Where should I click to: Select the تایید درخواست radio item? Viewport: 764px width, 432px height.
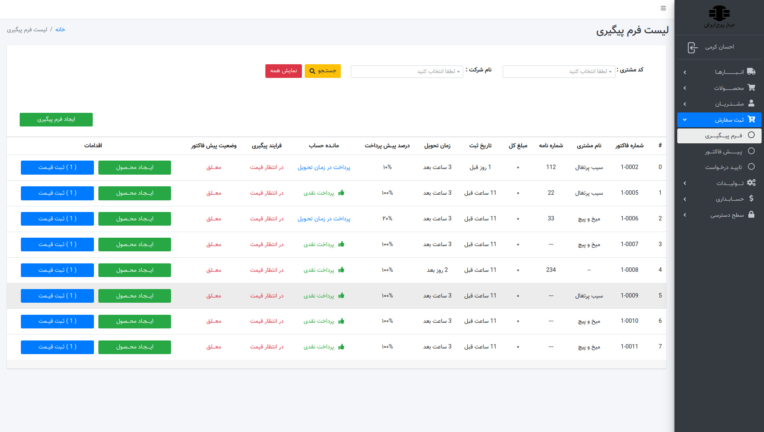[750, 167]
